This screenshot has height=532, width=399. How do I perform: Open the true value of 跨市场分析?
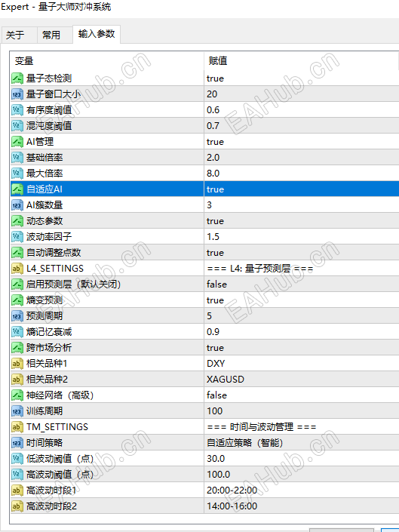[x=302, y=348]
